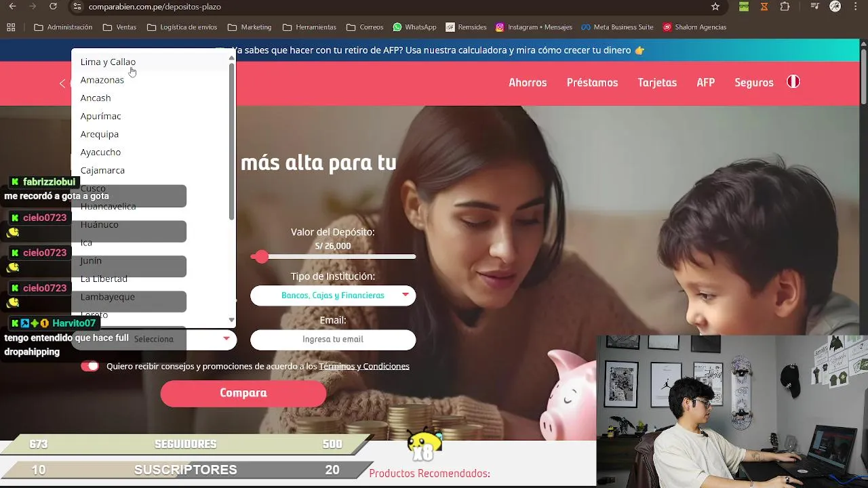
Task: Click the Productos Recomendados heading
Action: (429, 473)
